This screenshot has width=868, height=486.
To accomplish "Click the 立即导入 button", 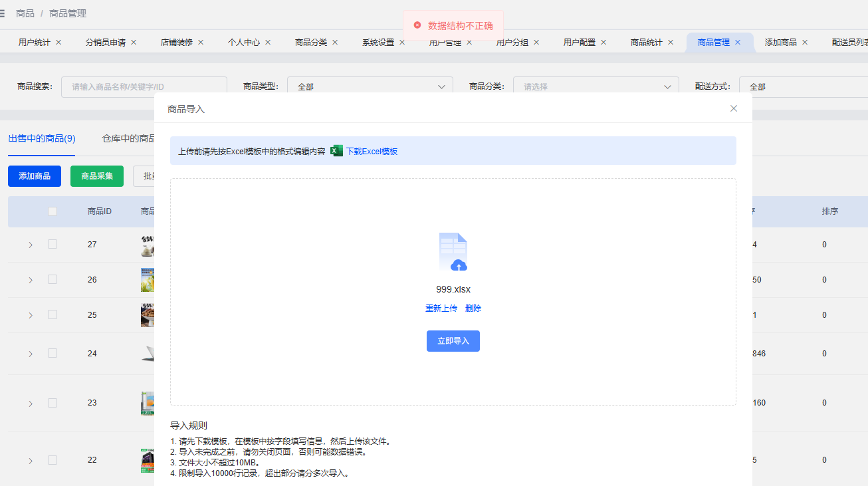I will (453, 341).
